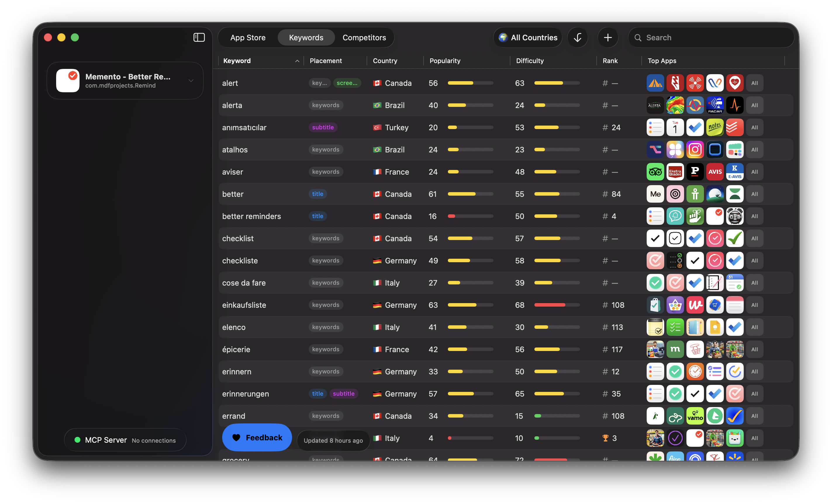Click the popularity bar for better reminders
The width and height of the screenshot is (832, 504).
pyautogui.click(x=470, y=216)
